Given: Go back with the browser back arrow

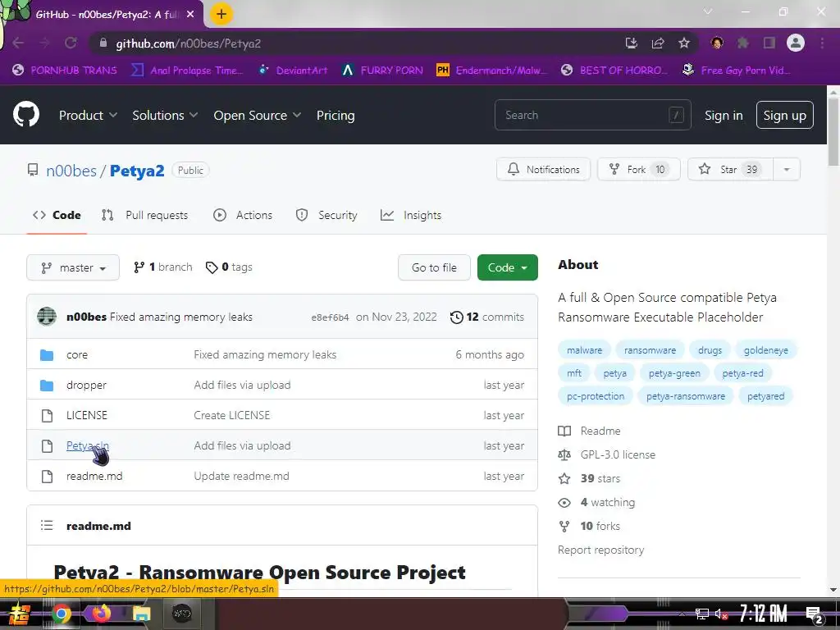Looking at the screenshot, I should point(18,43).
